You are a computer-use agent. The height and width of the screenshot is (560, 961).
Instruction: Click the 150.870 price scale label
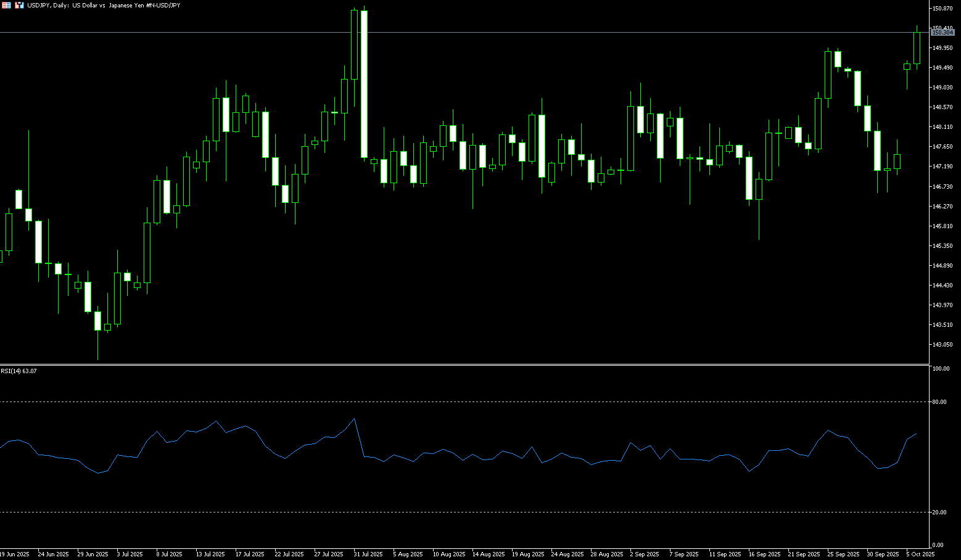coord(942,9)
